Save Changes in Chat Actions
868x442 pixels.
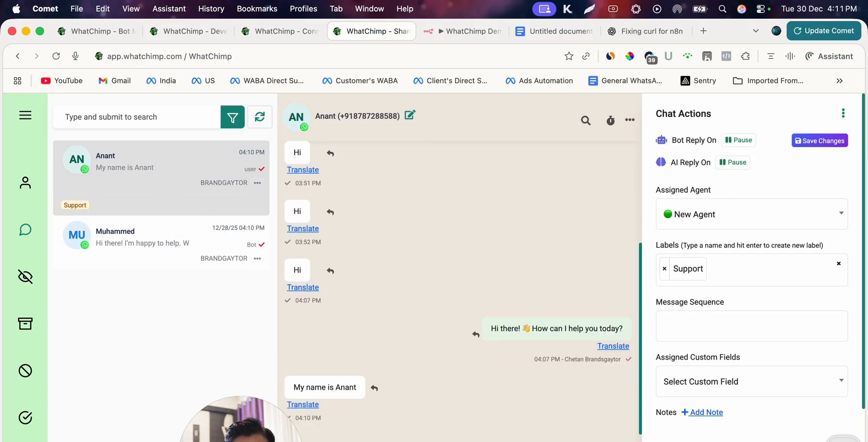pyautogui.click(x=820, y=141)
